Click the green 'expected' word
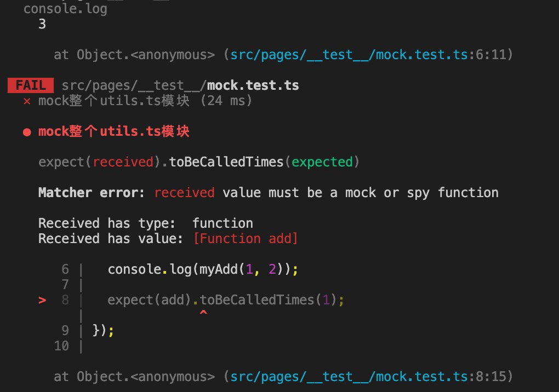The width and height of the screenshot is (559, 392). [x=322, y=162]
